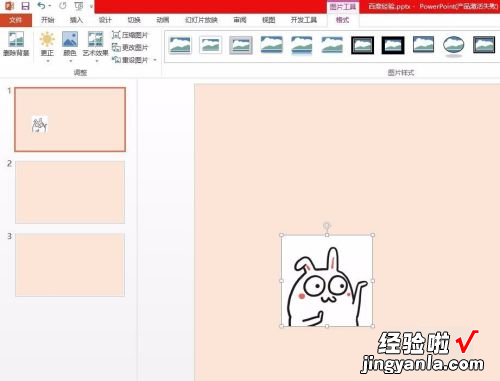Open the 文件 (File) tab

coord(16,20)
